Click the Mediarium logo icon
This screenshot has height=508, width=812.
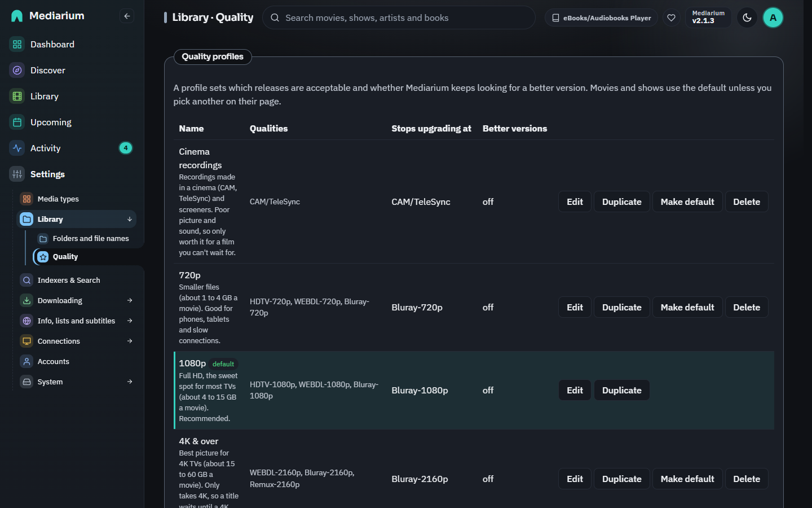(x=17, y=16)
